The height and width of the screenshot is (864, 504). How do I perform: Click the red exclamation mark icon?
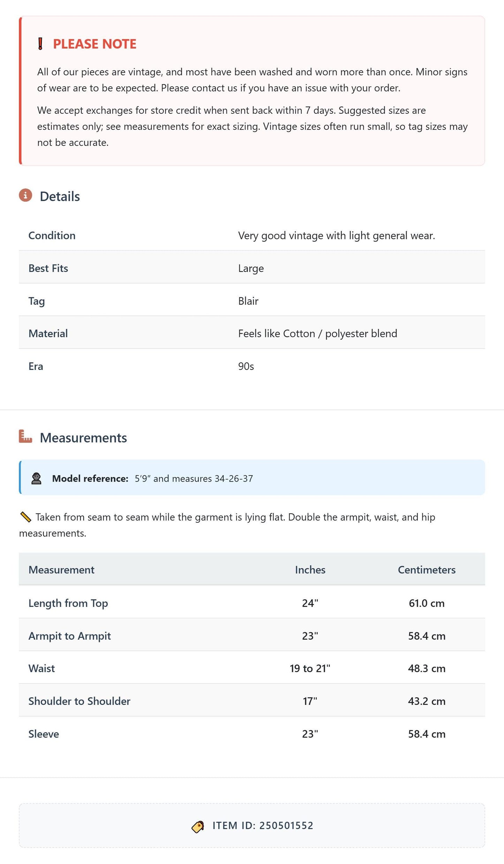[x=40, y=44]
